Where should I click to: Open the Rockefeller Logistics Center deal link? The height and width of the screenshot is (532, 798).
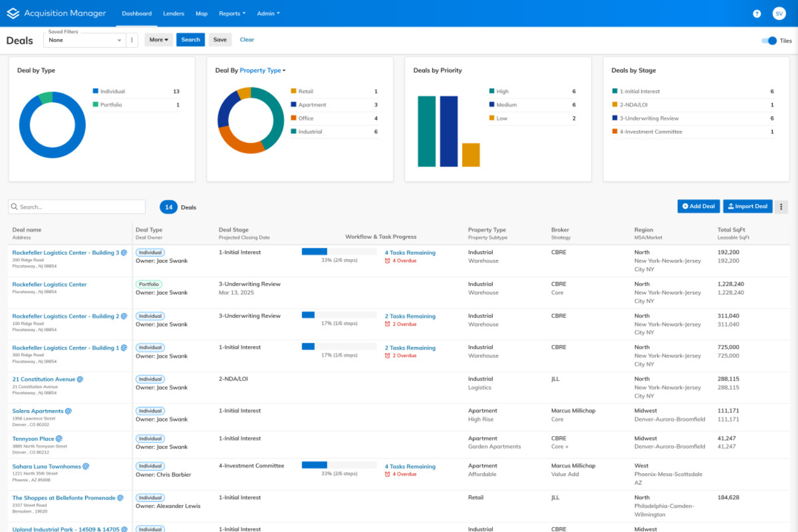[x=49, y=284]
